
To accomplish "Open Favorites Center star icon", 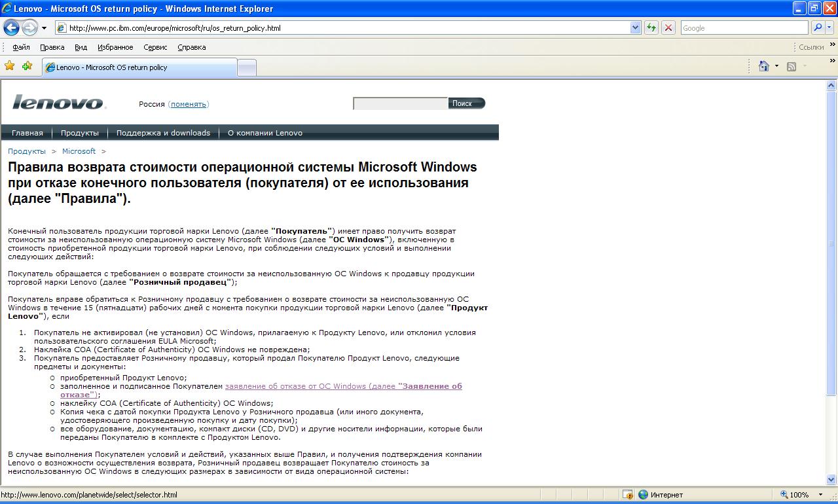I will 10,66.
